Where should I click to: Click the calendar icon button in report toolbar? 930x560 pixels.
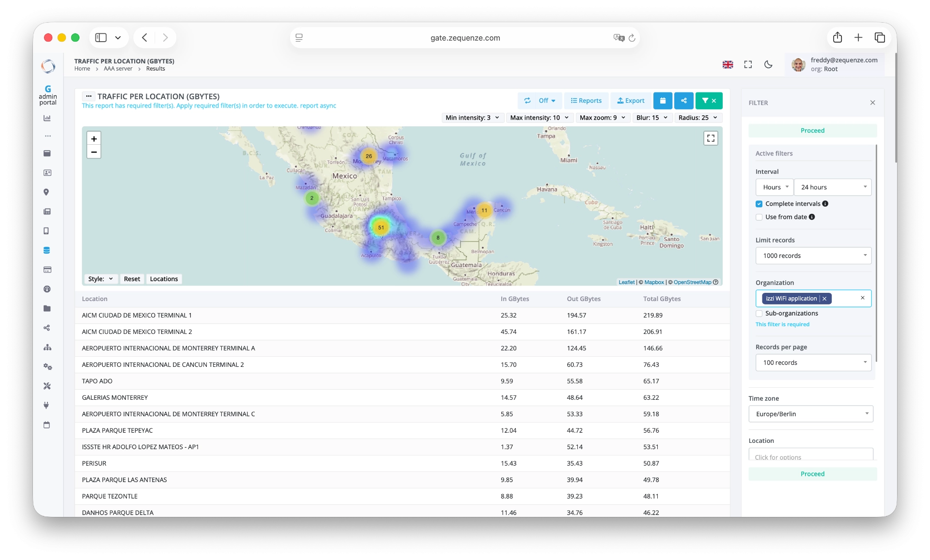point(663,101)
